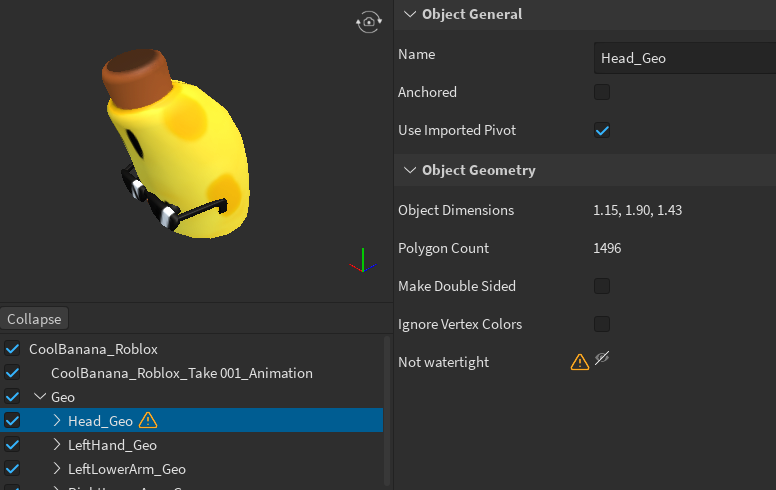Enable Ignore Vertex Colors checkbox
Screen dimensions: 776x490
tap(602, 324)
